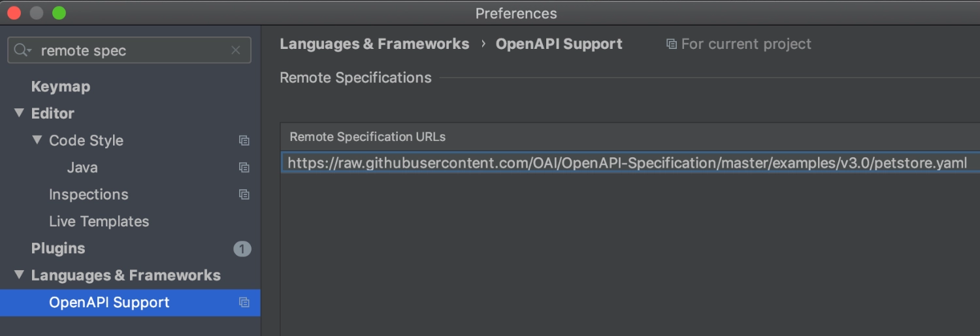This screenshot has width=980, height=336.
Task: Click the petstore.yaml remote specification URL field
Action: click(x=630, y=163)
